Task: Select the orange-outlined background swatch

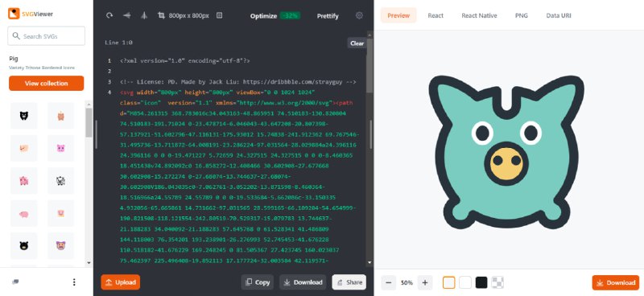Action: 449,282
